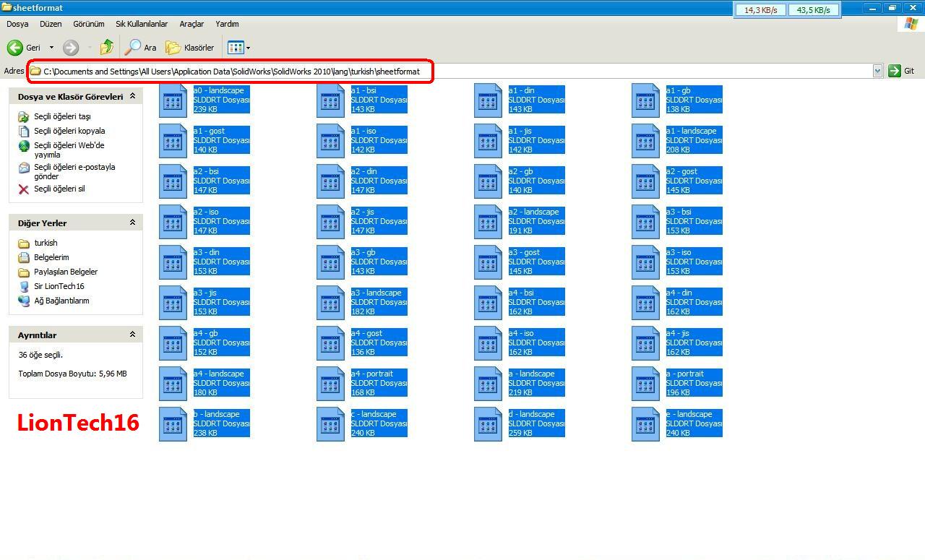This screenshot has width=925, height=560.
Task: Click Seçili öğeleri sil link
Action: click(59, 189)
